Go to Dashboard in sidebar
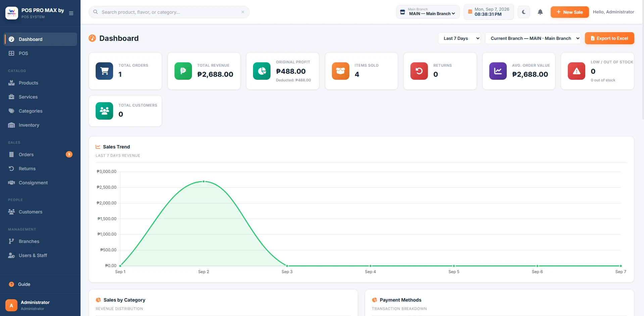The image size is (644, 316). click(40, 39)
